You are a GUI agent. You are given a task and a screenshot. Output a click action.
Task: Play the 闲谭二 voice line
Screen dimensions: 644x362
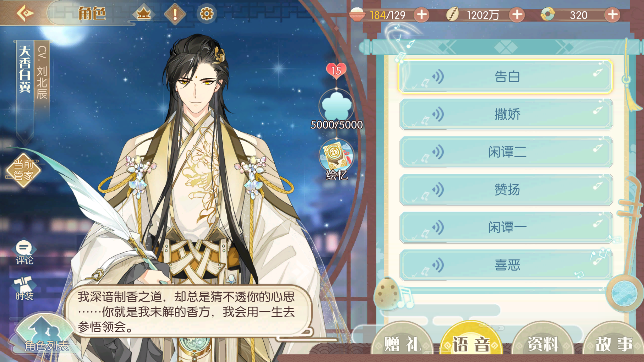coord(506,152)
